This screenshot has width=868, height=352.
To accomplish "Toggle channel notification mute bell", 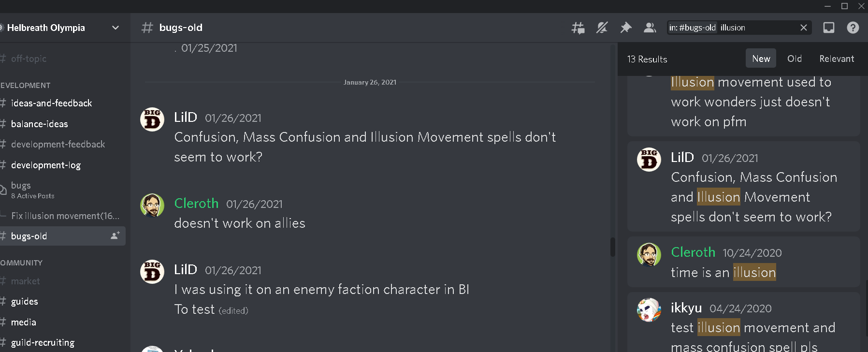I will 602,28.
